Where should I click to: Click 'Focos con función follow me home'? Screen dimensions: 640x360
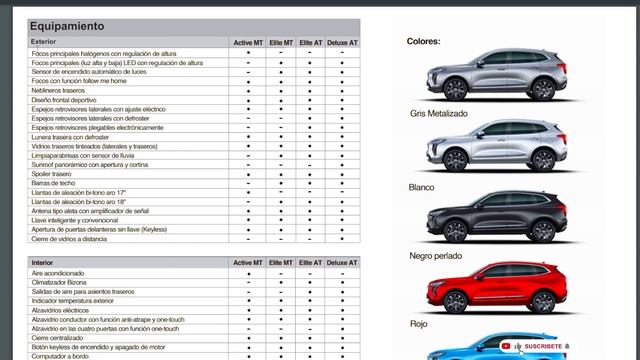79,81
